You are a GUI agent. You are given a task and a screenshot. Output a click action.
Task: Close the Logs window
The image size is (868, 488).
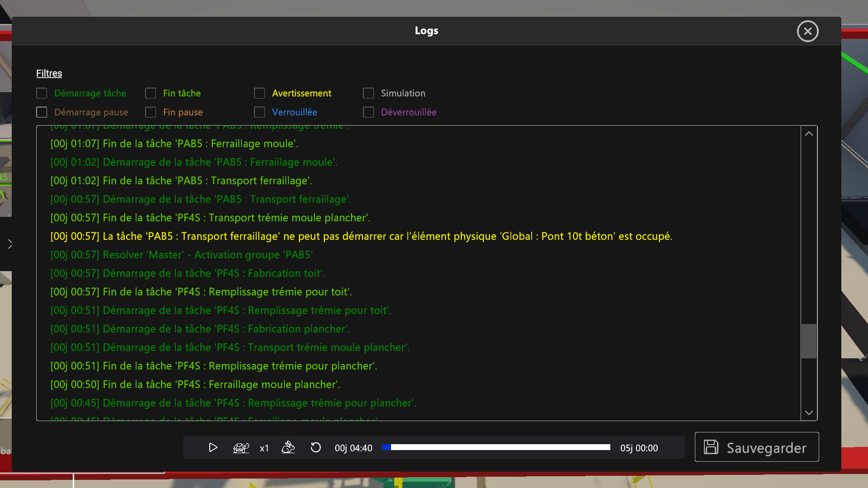(x=807, y=31)
